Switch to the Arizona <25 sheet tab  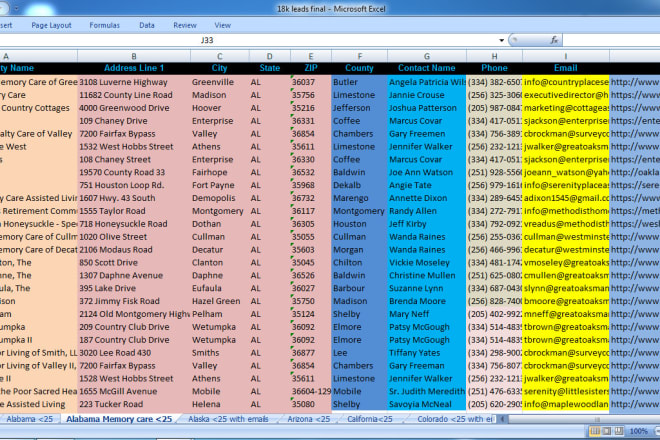[x=309, y=419]
